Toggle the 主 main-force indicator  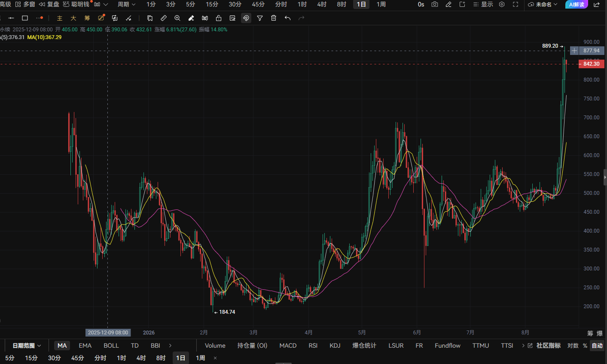pos(60,18)
